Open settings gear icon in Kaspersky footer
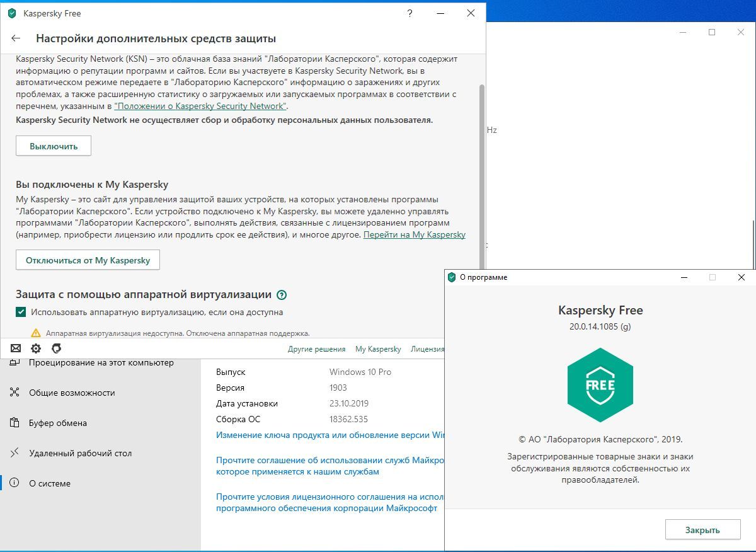Screen dimensions: 756x552 tap(36, 348)
